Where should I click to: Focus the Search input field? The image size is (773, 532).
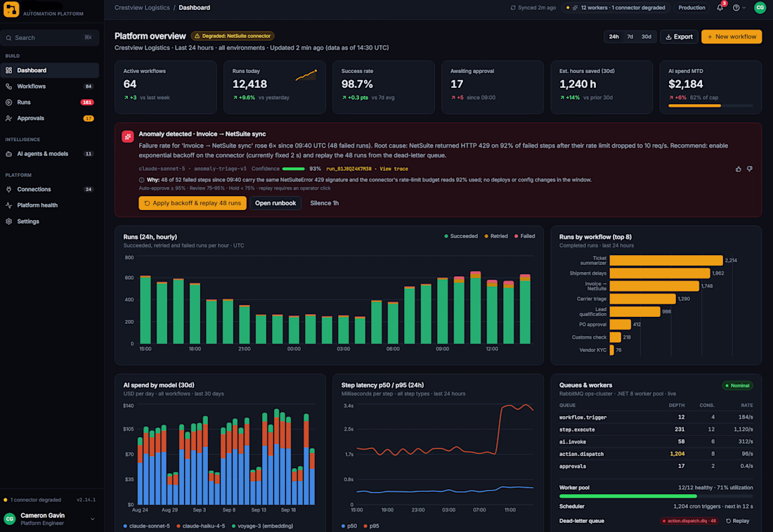[x=49, y=38]
